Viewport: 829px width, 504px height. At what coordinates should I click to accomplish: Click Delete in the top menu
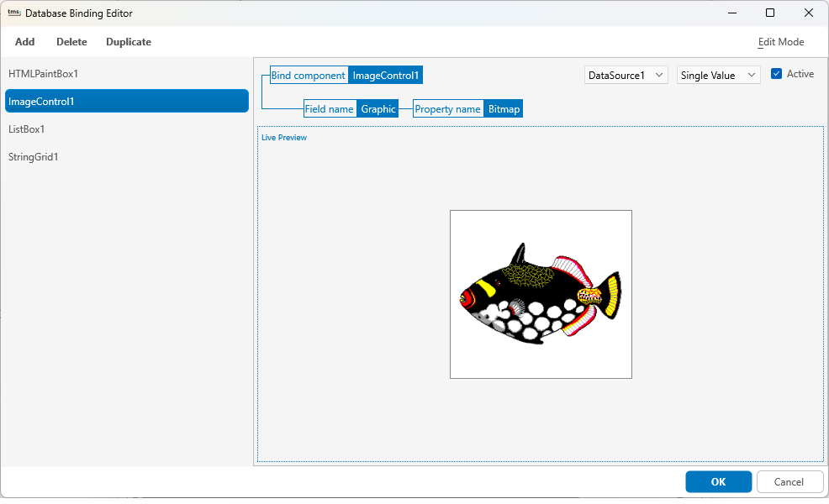[x=71, y=41]
